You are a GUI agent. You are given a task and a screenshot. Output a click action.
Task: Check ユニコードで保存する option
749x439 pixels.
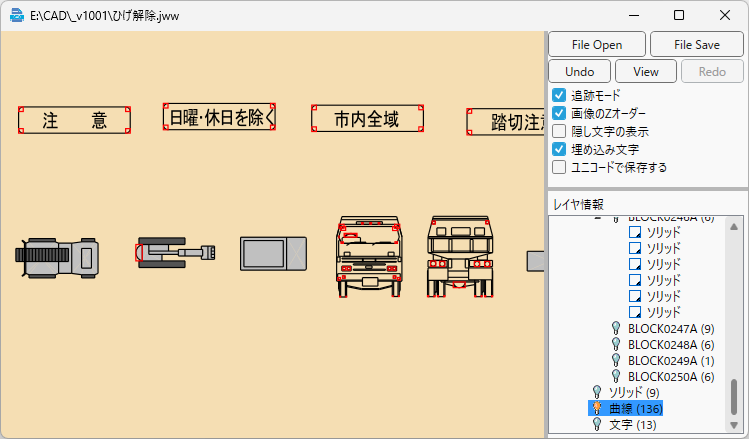pyautogui.click(x=560, y=167)
